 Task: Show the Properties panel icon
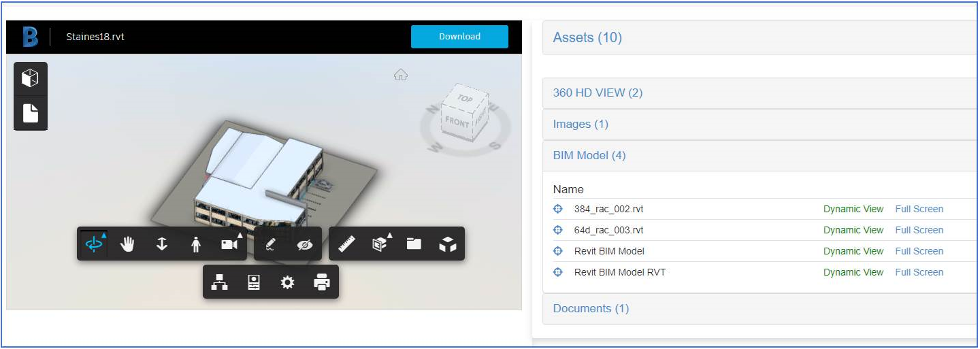point(254,282)
